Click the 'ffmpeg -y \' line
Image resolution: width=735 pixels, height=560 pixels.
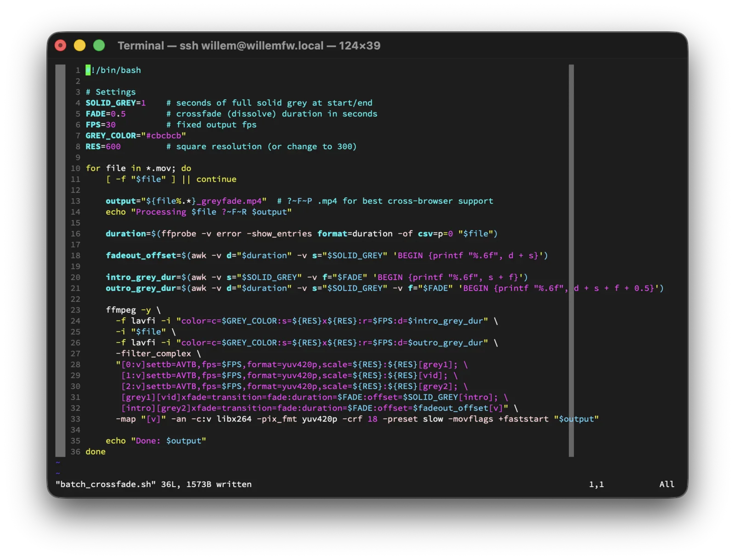point(133,310)
